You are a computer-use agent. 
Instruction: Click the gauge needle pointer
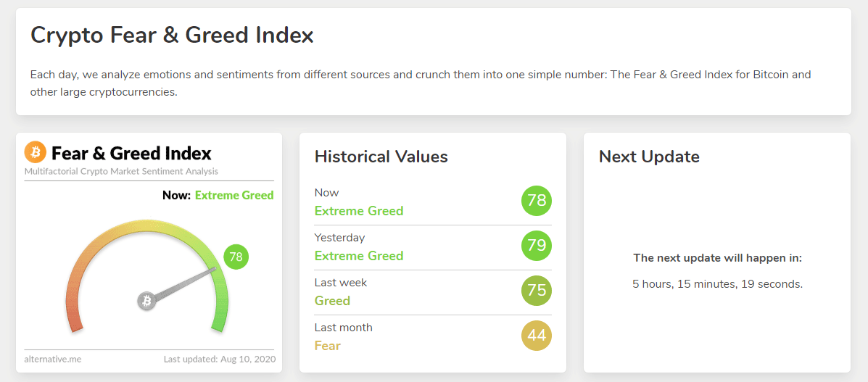(186, 284)
